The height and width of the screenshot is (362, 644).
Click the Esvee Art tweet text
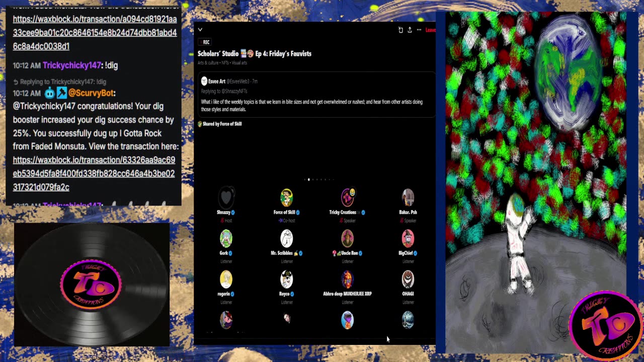[x=311, y=106]
